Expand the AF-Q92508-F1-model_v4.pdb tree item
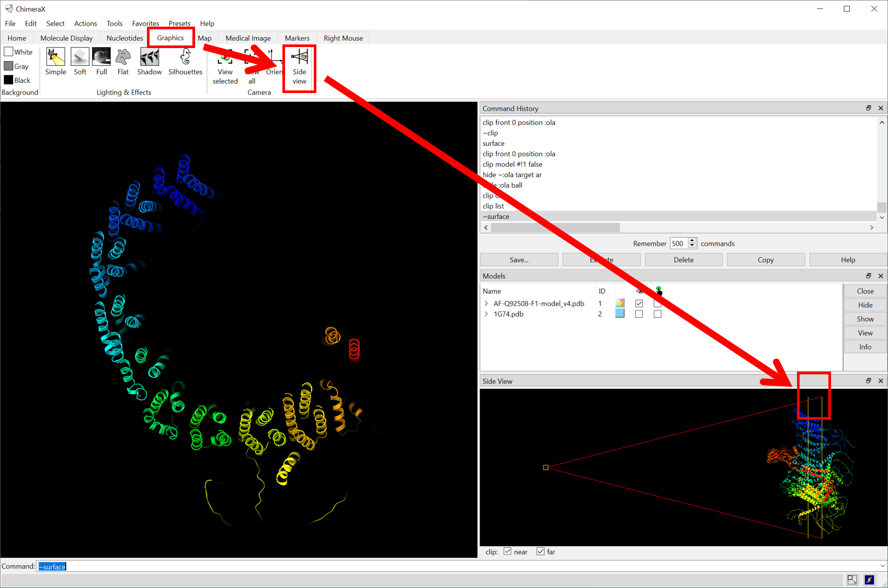The height and width of the screenshot is (588, 888). point(486,304)
